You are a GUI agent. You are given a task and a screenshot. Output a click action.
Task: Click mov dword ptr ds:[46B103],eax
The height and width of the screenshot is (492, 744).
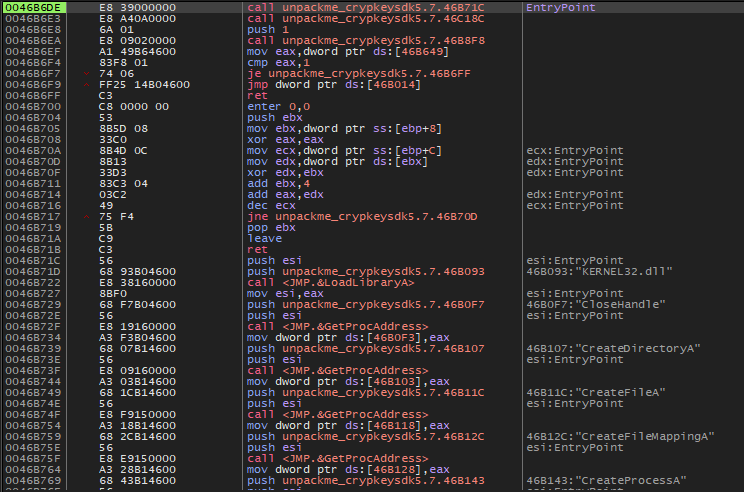point(348,381)
